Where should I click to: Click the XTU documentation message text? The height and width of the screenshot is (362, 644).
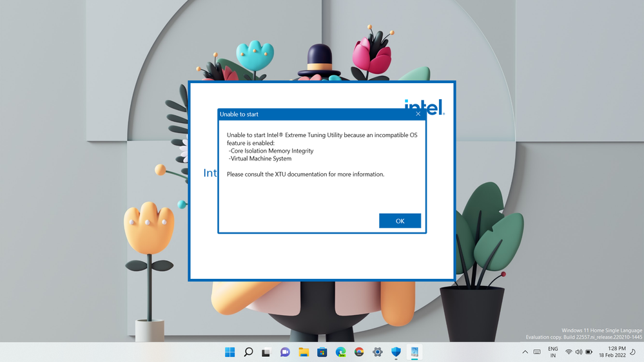click(306, 174)
